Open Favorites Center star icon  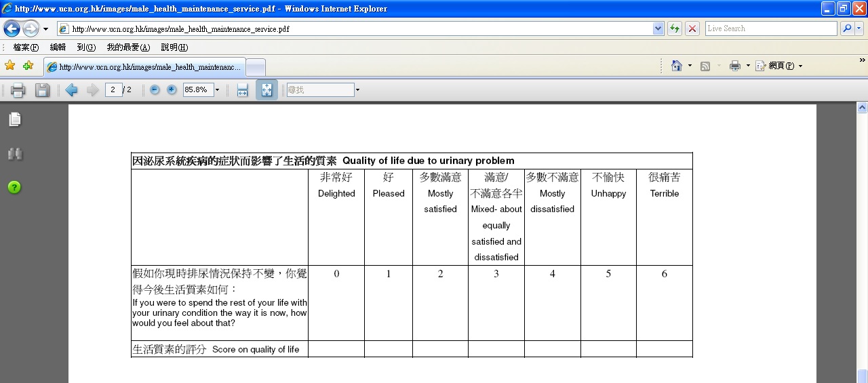coord(10,66)
